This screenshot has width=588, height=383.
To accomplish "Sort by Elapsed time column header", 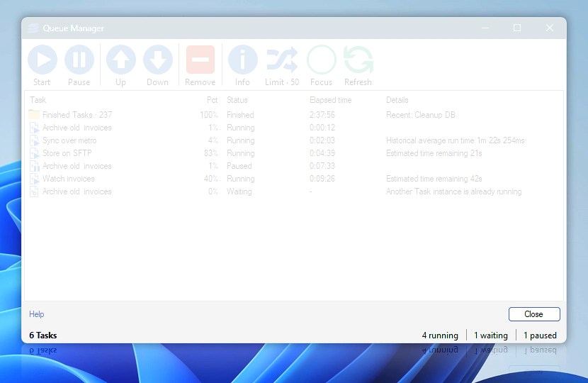I will point(330,100).
